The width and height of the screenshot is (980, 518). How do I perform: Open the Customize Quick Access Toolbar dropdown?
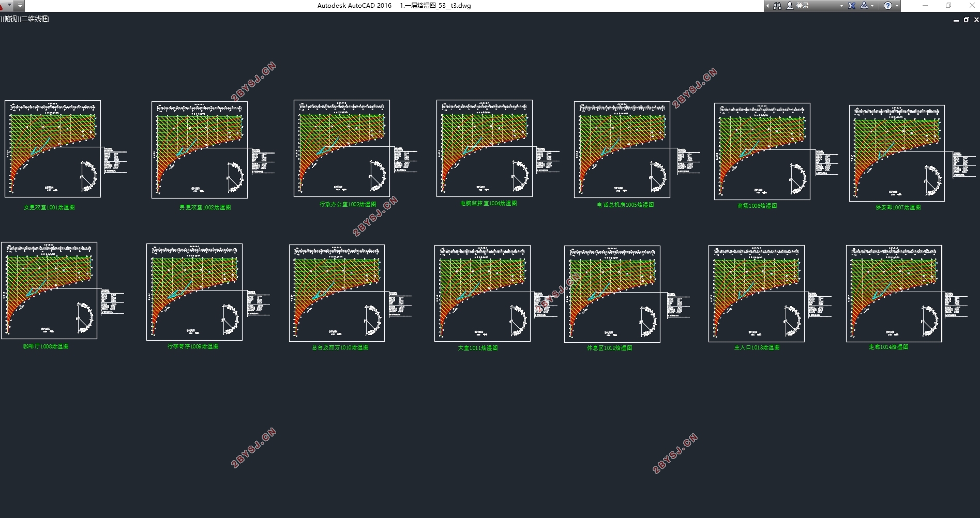[x=20, y=6]
